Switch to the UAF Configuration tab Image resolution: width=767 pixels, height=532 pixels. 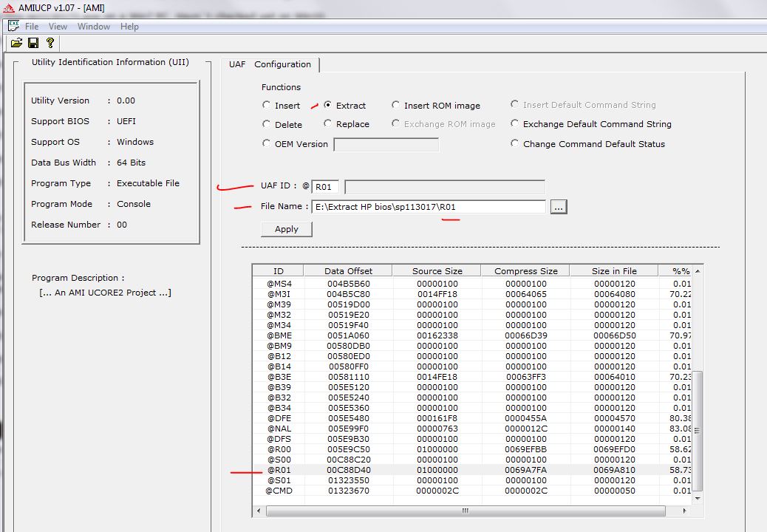[x=270, y=65]
